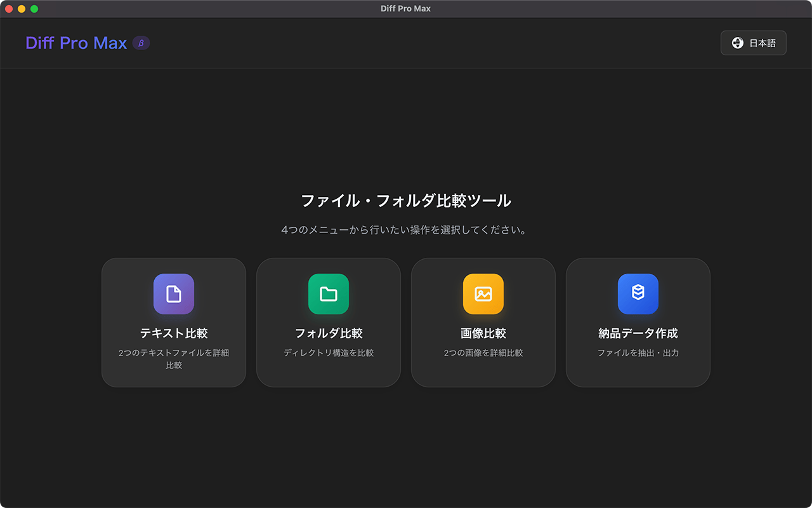
Task: Click the heading ファイル・フォルダ比較ツール
Action: 405,200
